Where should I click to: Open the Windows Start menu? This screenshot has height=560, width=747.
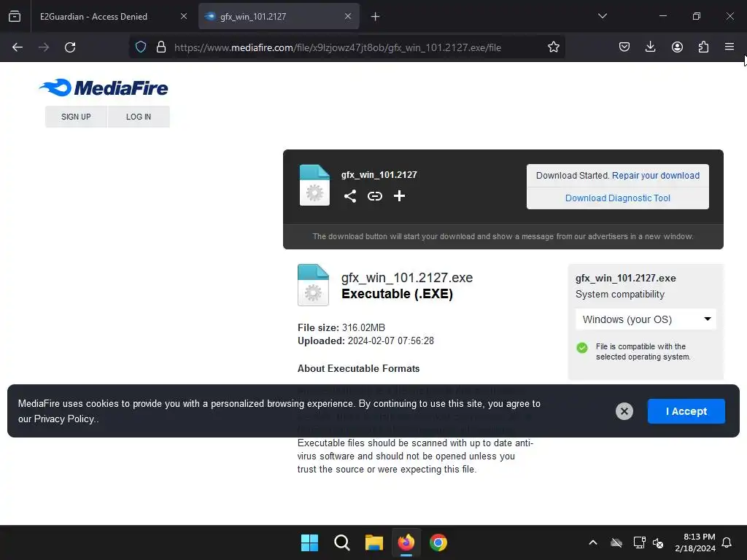click(309, 542)
